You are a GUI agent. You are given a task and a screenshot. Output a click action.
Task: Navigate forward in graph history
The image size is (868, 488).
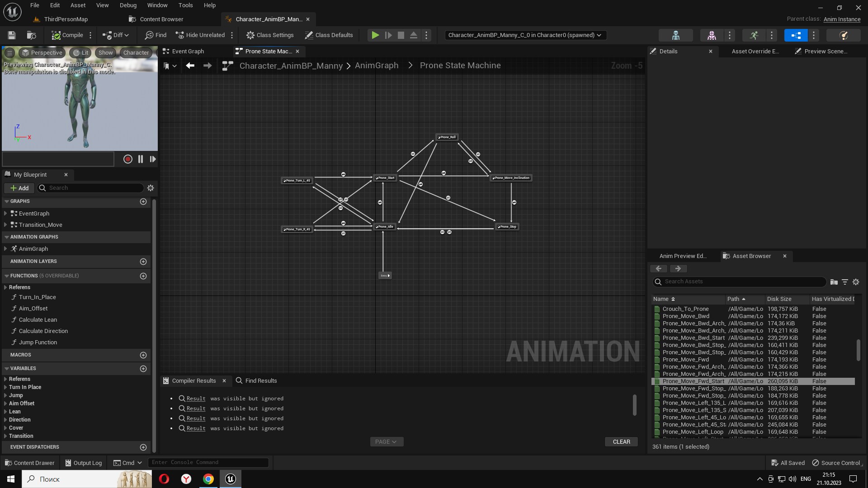[208, 66]
